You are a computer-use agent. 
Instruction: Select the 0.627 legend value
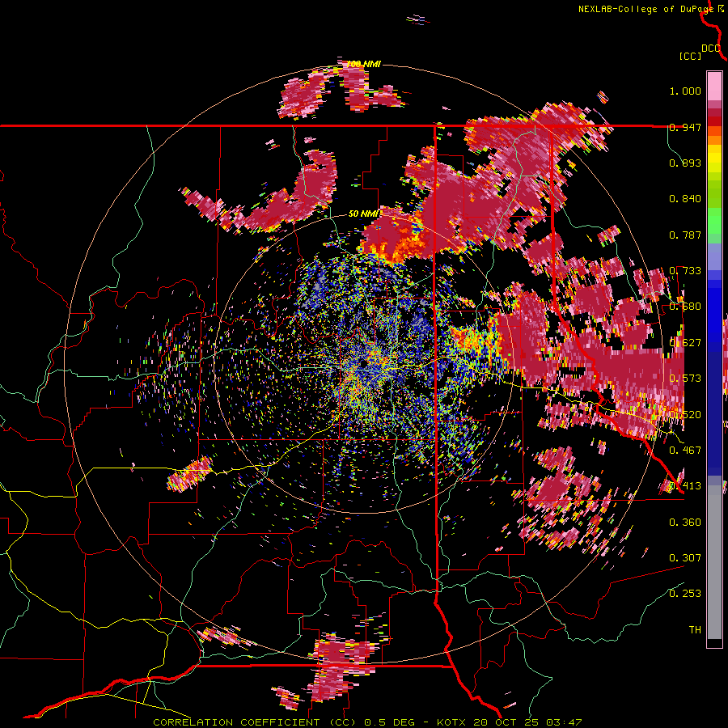[685, 343]
